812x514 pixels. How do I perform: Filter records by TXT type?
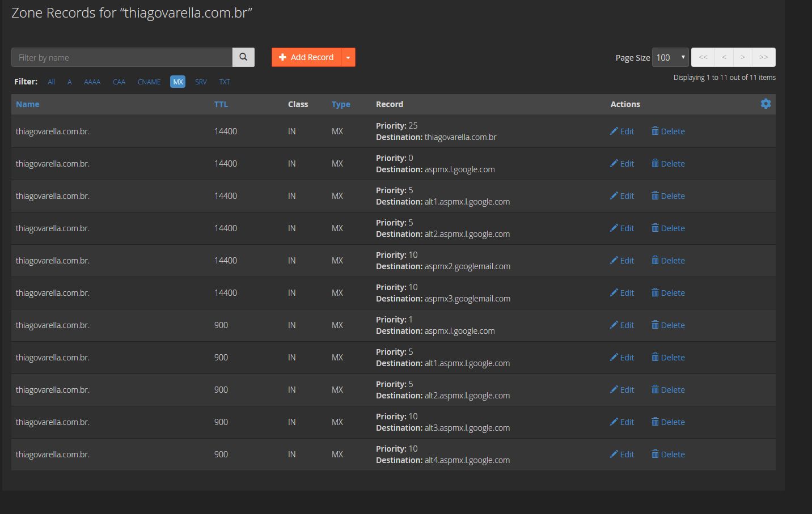(x=225, y=82)
